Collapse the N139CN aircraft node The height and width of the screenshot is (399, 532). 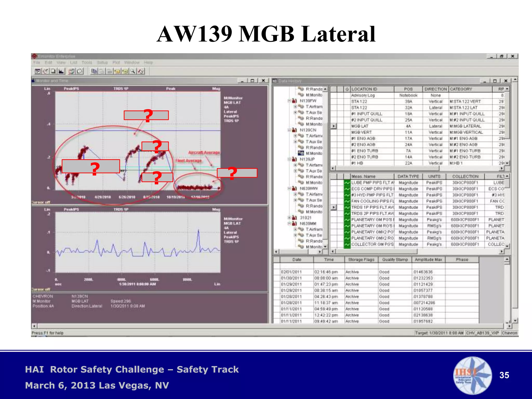click(x=289, y=130)
